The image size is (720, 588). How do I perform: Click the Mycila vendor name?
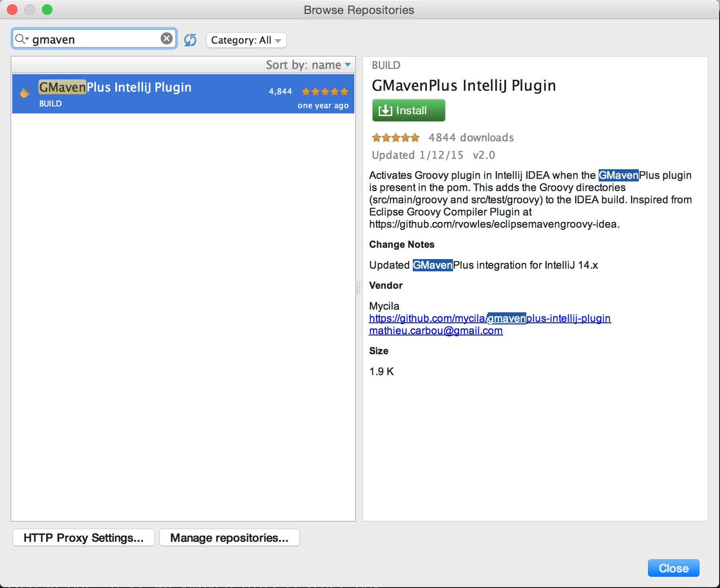point(384,306)
